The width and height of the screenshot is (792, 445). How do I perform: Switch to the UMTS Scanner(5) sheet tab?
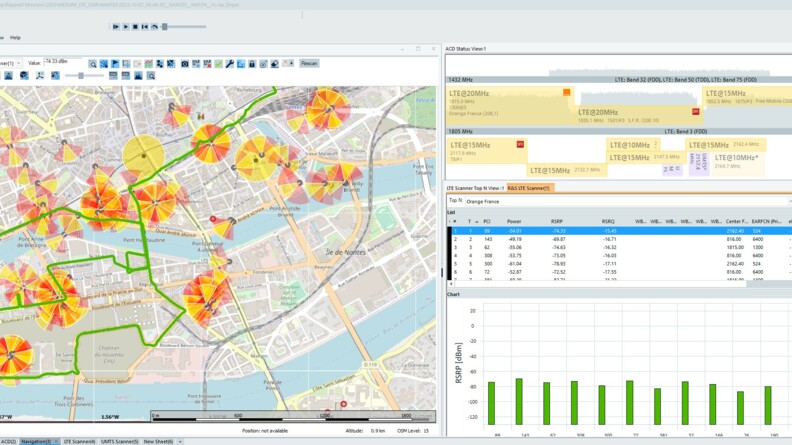click(119, 441)
